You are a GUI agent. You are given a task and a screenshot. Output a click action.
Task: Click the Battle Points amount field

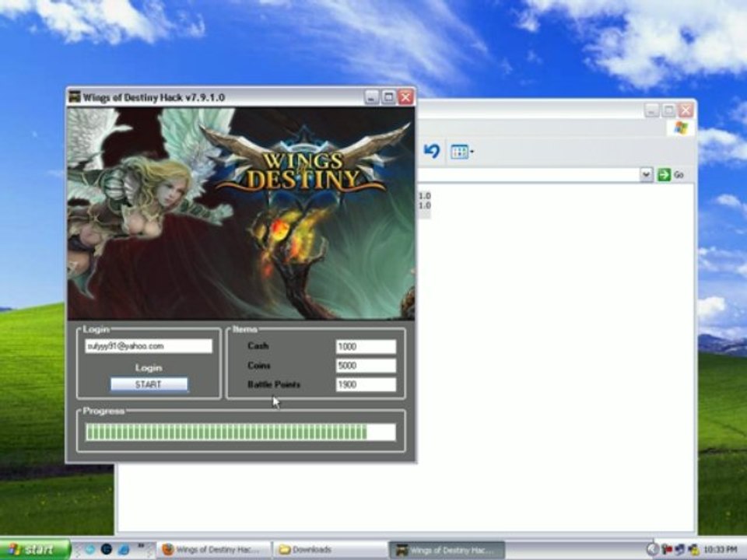point(366,385)
